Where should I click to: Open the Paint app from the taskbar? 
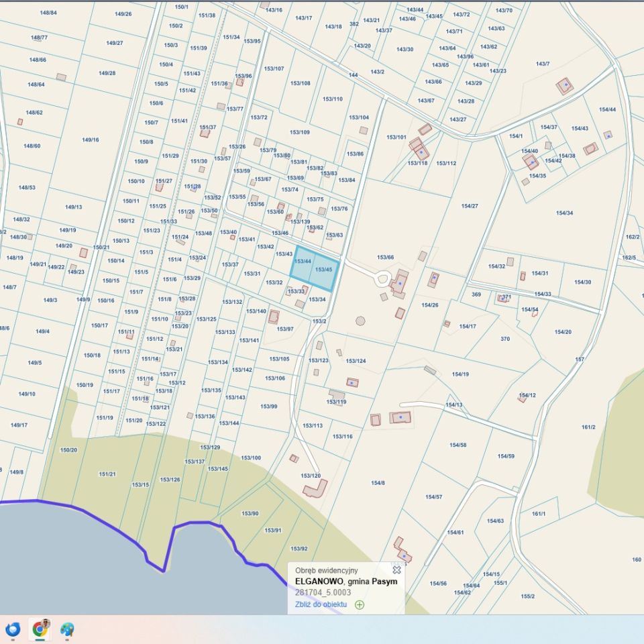(67, 629)
